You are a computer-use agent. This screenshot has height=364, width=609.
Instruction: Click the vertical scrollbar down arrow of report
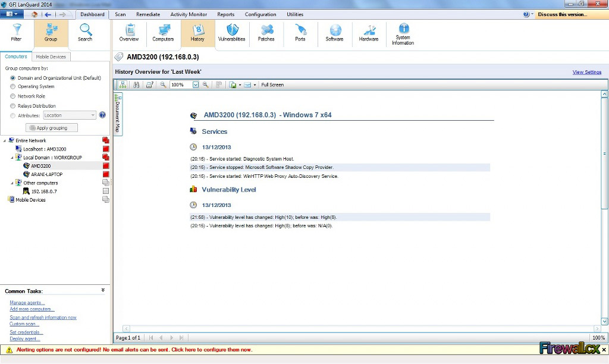coord(604,322)
